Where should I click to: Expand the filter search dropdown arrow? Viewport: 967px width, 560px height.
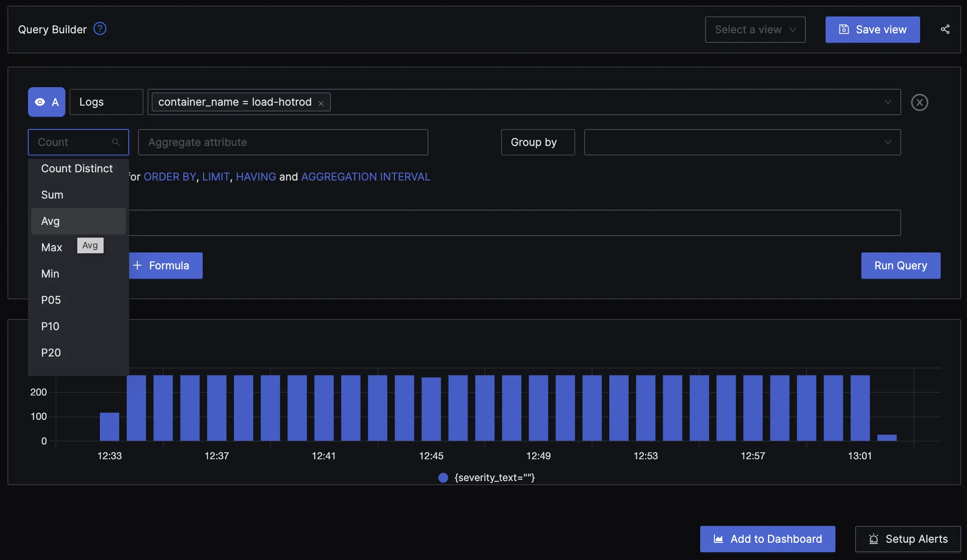pos(888,102)
